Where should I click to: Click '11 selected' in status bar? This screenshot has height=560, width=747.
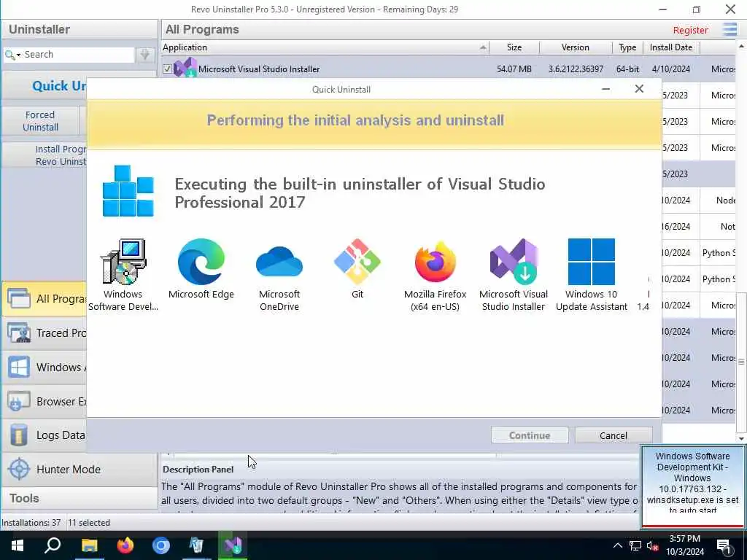click(89, 522)
